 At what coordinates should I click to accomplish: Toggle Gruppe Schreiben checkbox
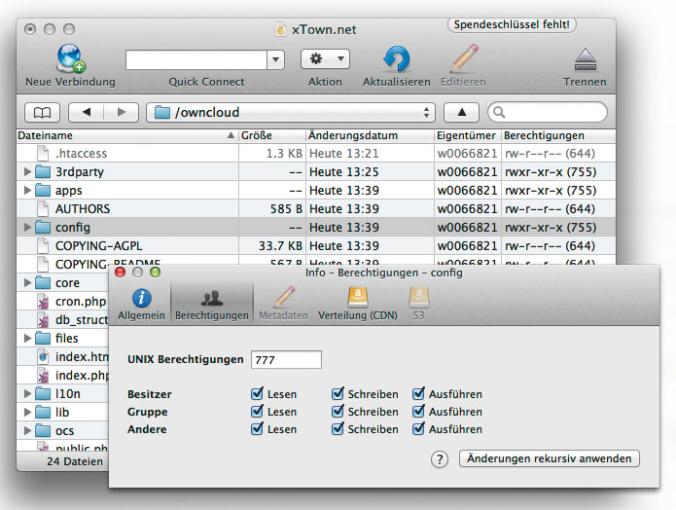[338, 411]
